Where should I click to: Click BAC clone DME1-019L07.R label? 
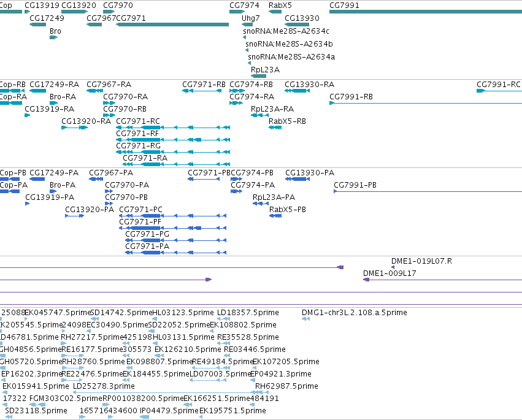pos(421,261)
